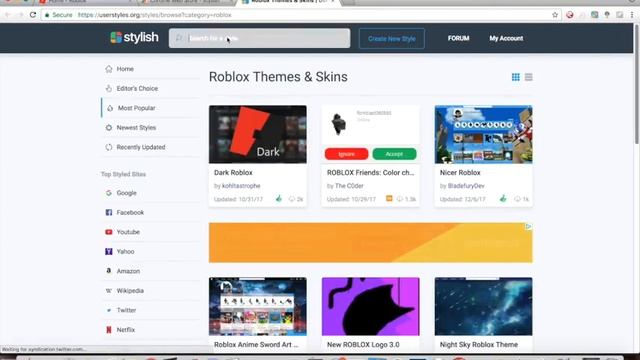Image resolution: width=640 pixels, height=360 pixels.
Task: Click the search magnifier icon
Action: [x=179, y=38]
